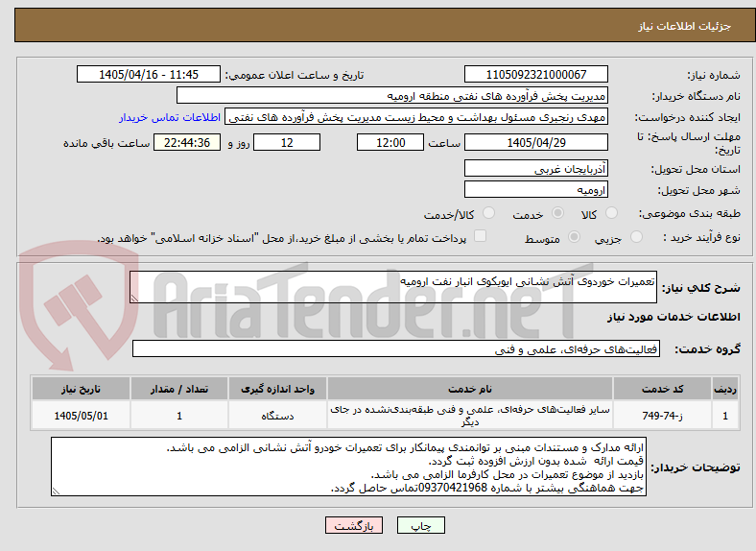The image size is (756, 551).
Task: Click the تاریخ نیاز column header
Action: (81, 389)
